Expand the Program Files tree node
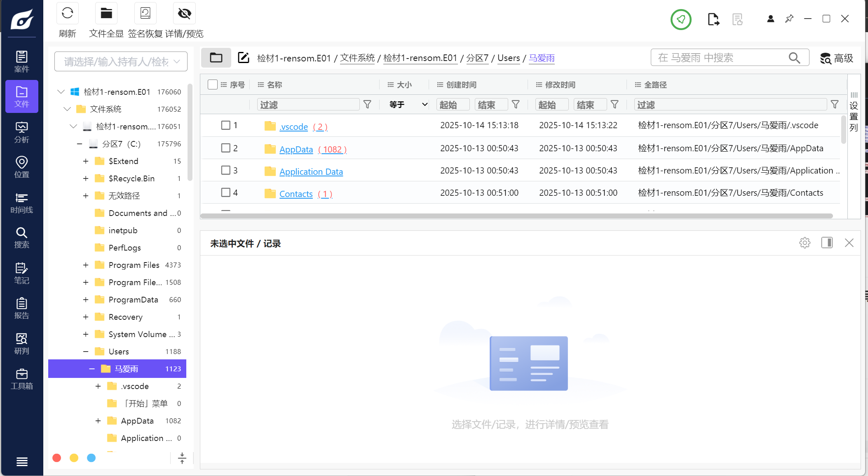Viewport: 868px width, 476px height. [x=86, y=265]
